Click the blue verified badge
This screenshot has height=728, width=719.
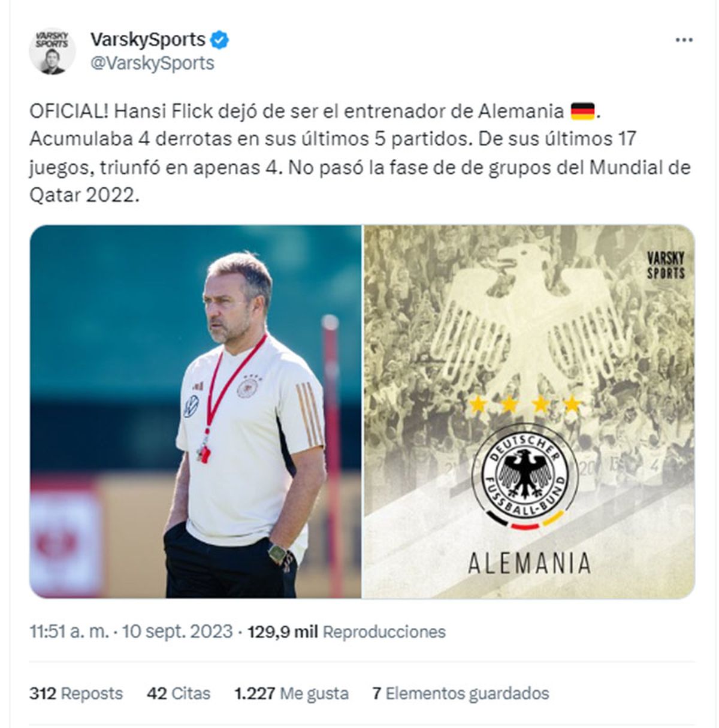click(x=220, y=40)
